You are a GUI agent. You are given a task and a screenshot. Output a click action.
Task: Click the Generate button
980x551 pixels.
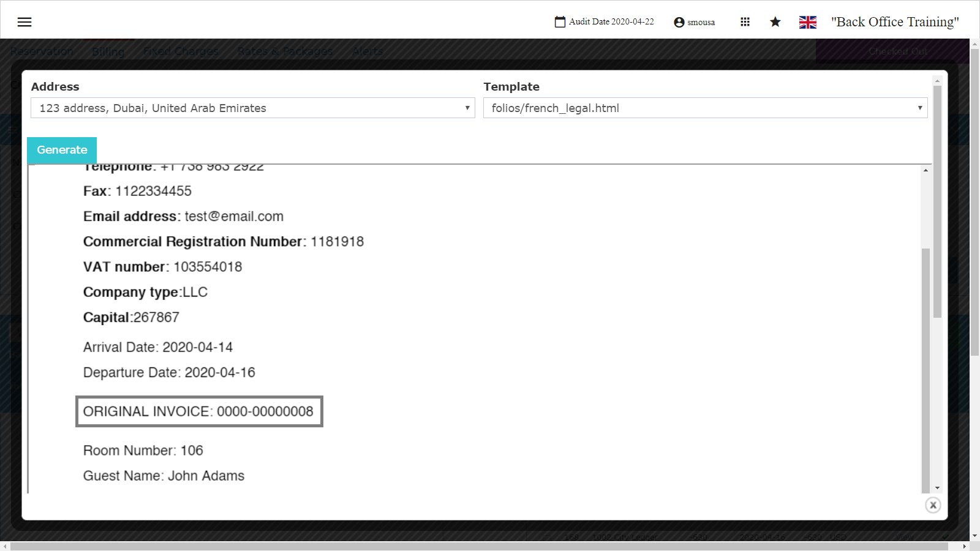[x=62, y=150]
